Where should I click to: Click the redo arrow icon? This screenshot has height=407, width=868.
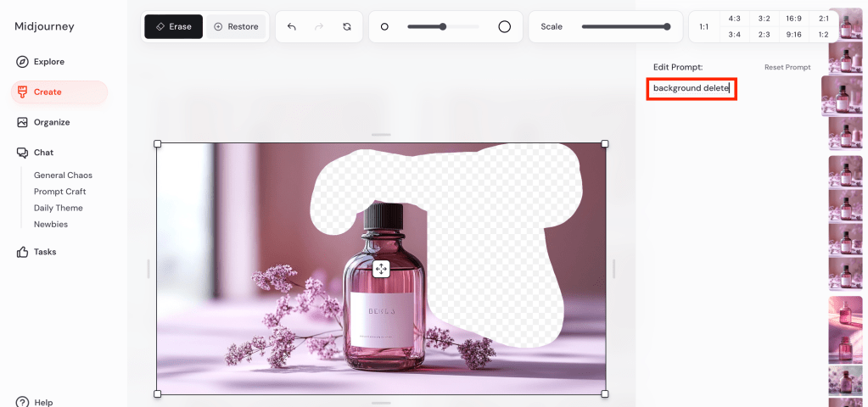point(319,26)
